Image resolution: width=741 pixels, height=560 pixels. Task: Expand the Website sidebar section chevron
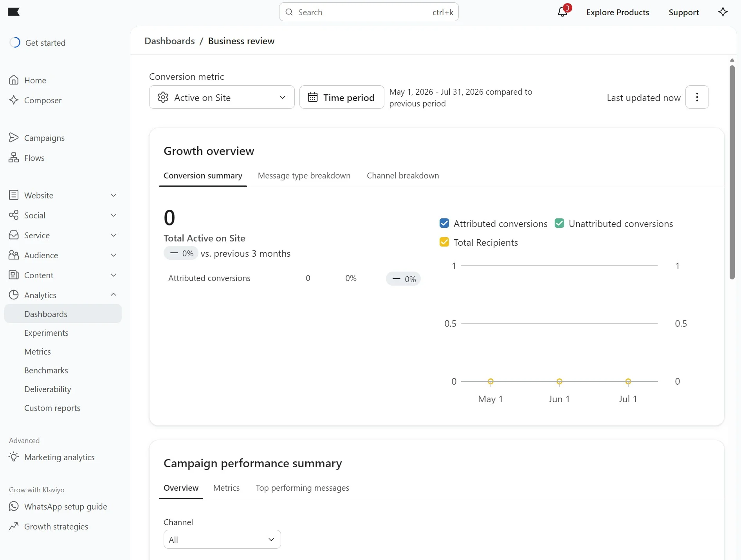coord(114,195)
